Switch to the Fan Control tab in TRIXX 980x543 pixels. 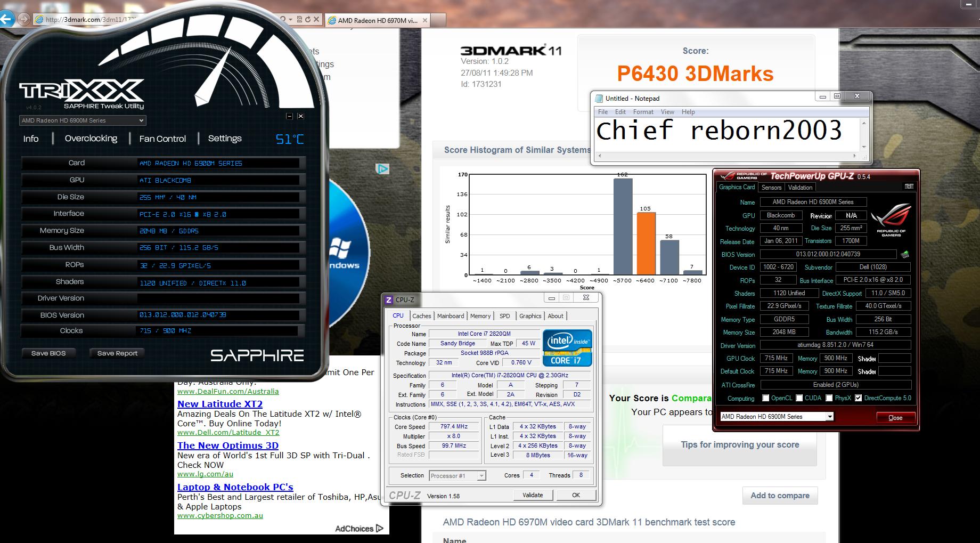tap(162, 139)
